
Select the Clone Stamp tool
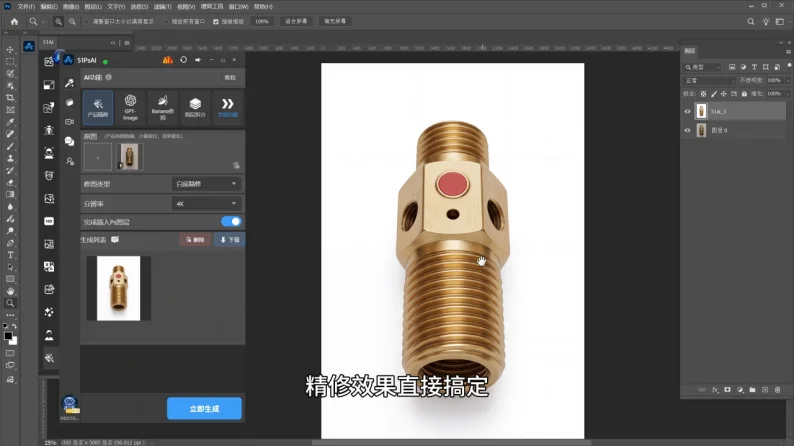click(x=10, y=158)
